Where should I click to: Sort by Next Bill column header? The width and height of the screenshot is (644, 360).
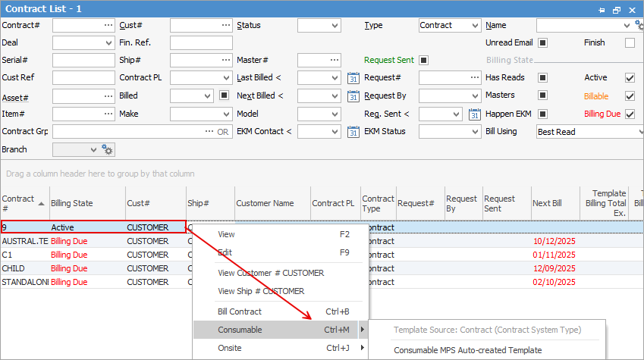click(x=555, y=204)
